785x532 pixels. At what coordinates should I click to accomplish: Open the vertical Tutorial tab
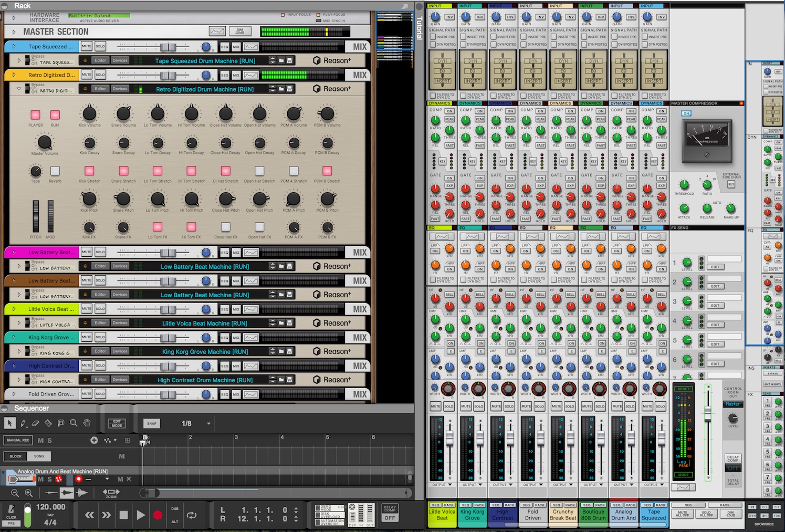419,27
